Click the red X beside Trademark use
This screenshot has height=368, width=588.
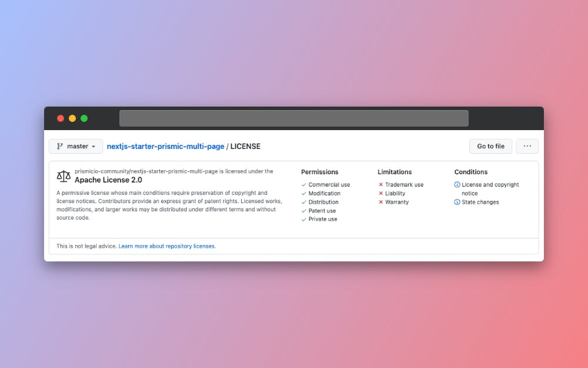[381, 184]
